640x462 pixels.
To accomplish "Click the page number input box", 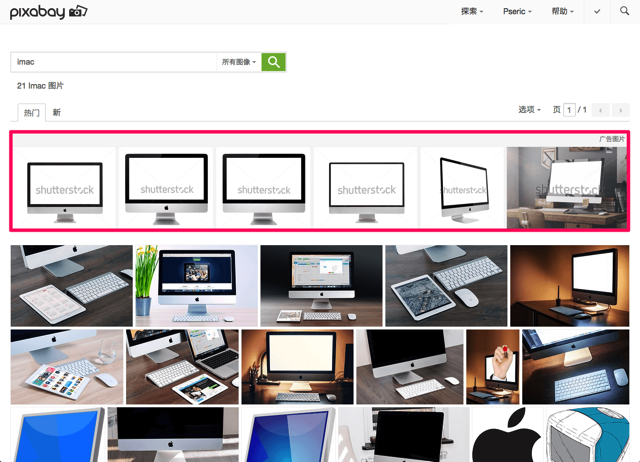I will (569, 110).
